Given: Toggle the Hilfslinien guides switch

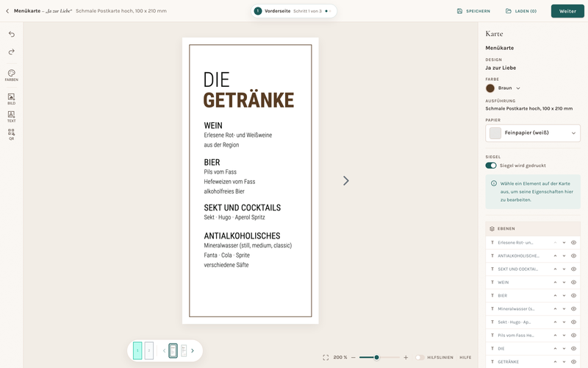Looking at the screenshot, I should tap(420, 358).
